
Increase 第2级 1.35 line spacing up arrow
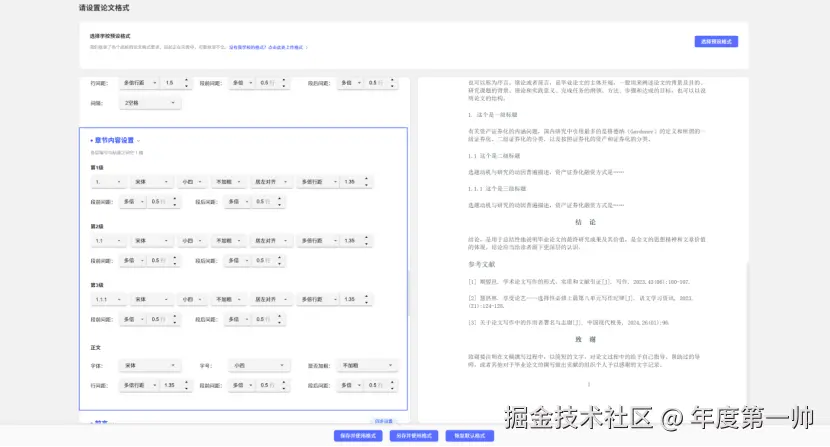[366, 238]
